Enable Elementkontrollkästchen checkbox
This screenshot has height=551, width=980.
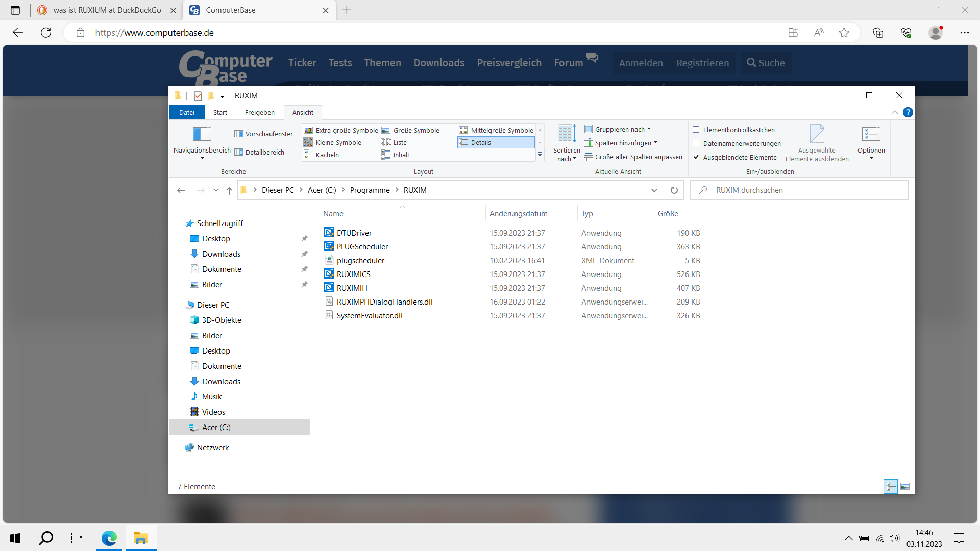click(x=696, y=130)
